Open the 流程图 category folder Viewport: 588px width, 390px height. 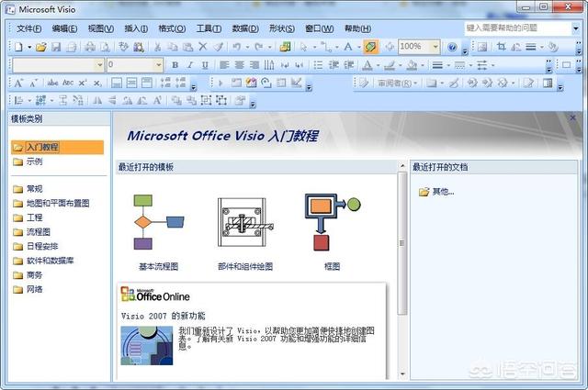click(31, 232)
